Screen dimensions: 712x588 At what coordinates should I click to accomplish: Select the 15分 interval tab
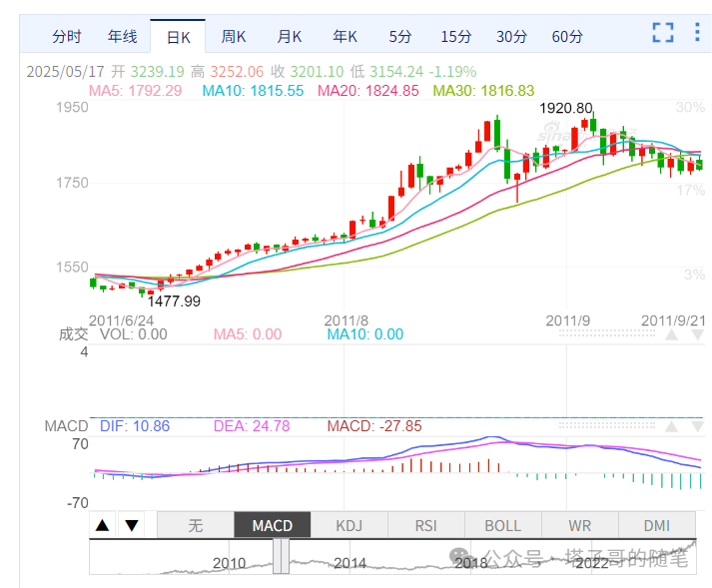pos(456,36)
